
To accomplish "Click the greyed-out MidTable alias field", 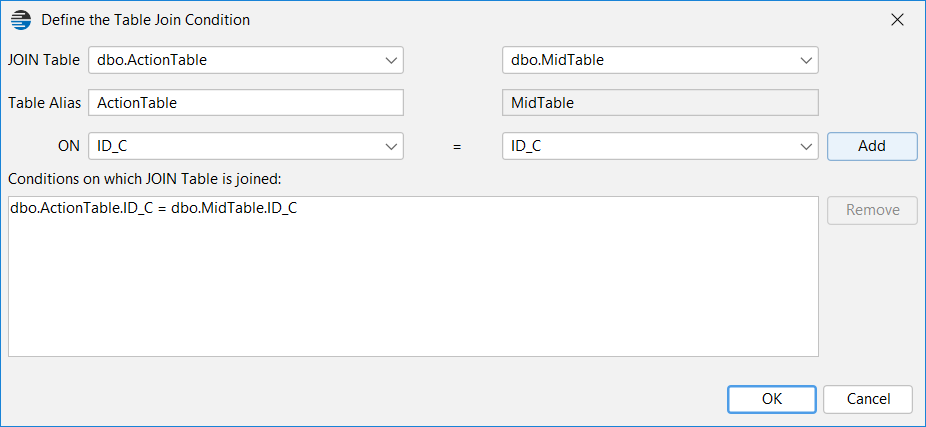I will point(660,103).
